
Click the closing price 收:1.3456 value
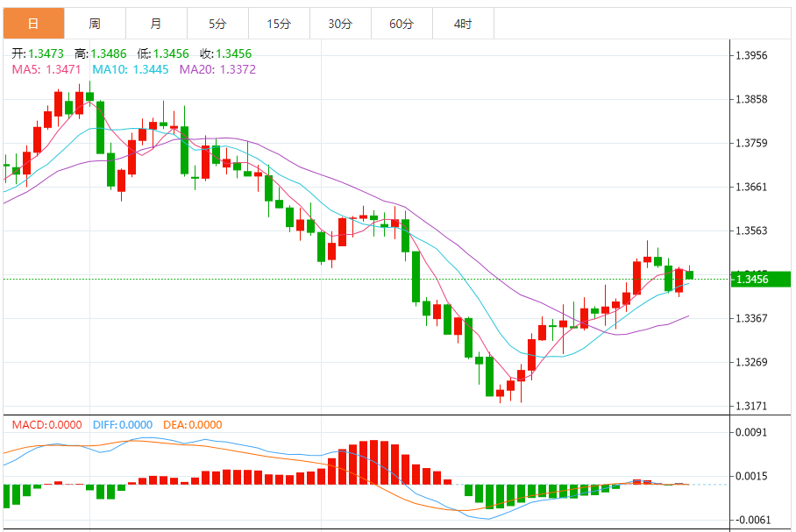226,53
